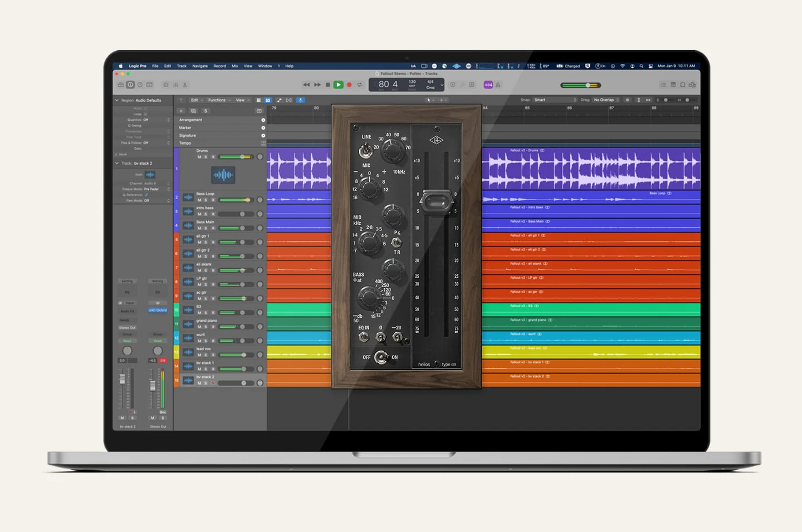Toggle Cycle mode in the transport
Viewport: 802px width, 532px height.
coord(360,85)
